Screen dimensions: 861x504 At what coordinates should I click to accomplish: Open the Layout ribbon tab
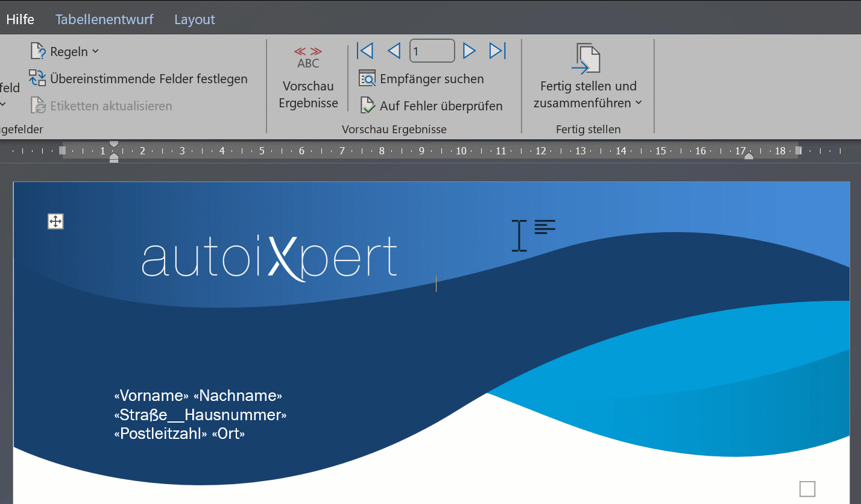[195, 19]
